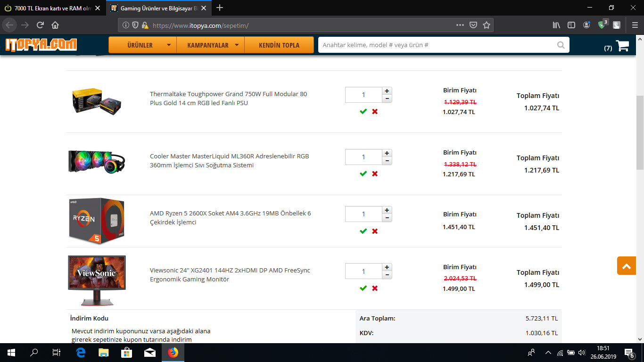Click the orange scroll-to-top arrow button
The width and height of the screenshot is (644, 362).
[x=626, y=266]
